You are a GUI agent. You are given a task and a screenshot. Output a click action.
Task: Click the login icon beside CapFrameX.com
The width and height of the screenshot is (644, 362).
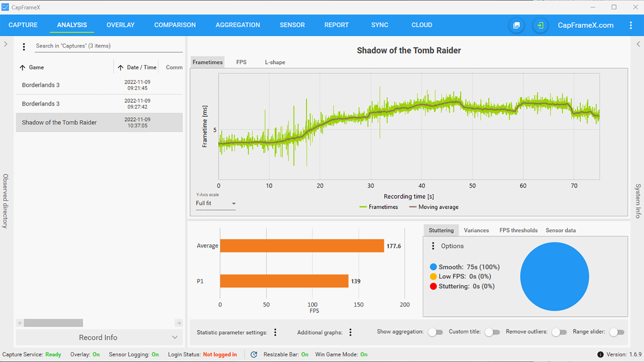pyautogui.click(x=540, y=25)
